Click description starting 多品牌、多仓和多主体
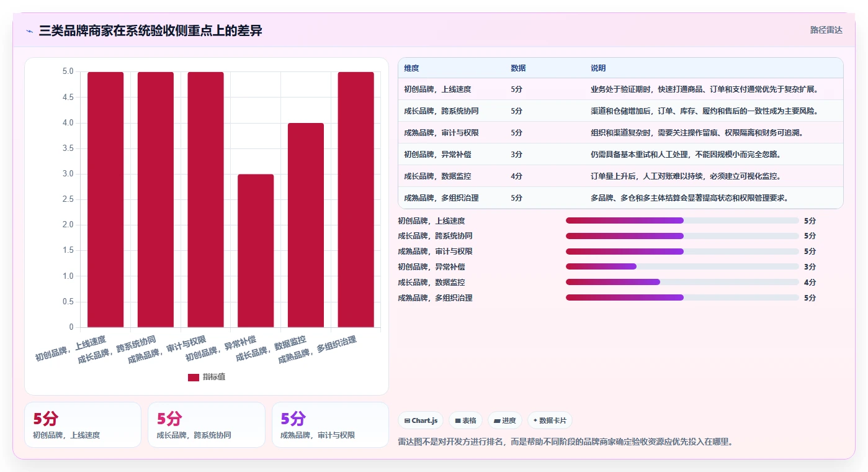868x472 pixels. (689, 198)
